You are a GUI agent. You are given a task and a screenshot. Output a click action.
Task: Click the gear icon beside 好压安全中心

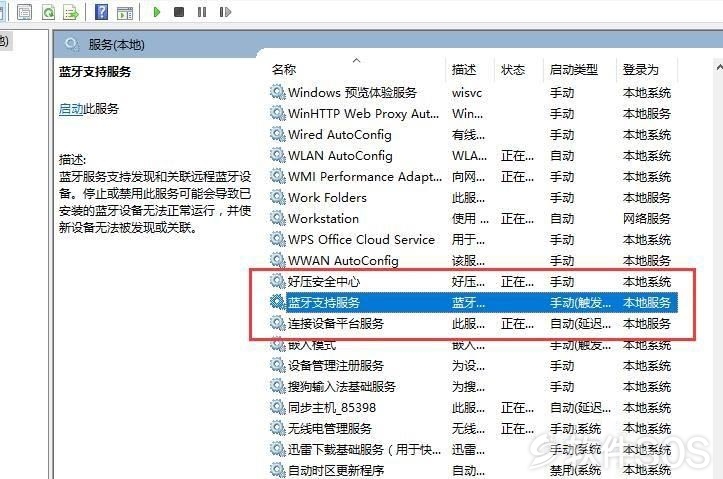click(x=277, y=281)
